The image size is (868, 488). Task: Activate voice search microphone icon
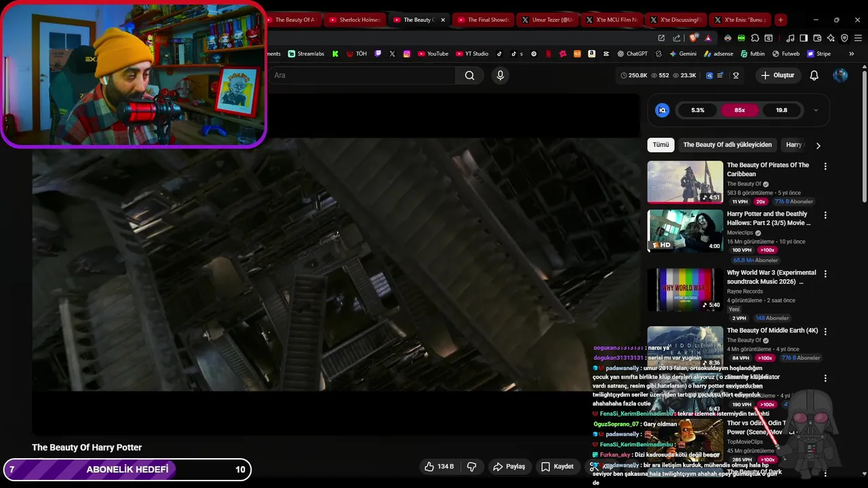coord(500,75)
